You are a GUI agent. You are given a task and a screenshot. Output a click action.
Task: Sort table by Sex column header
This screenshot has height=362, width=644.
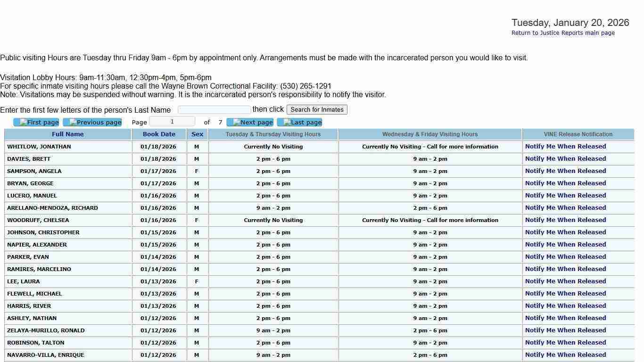pyautogui.click(x=197, y=134)
